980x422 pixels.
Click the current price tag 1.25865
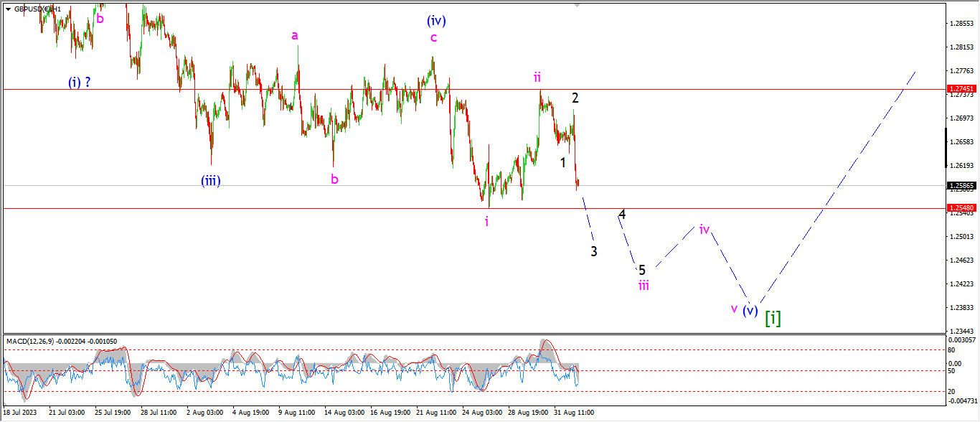point(961,185)
